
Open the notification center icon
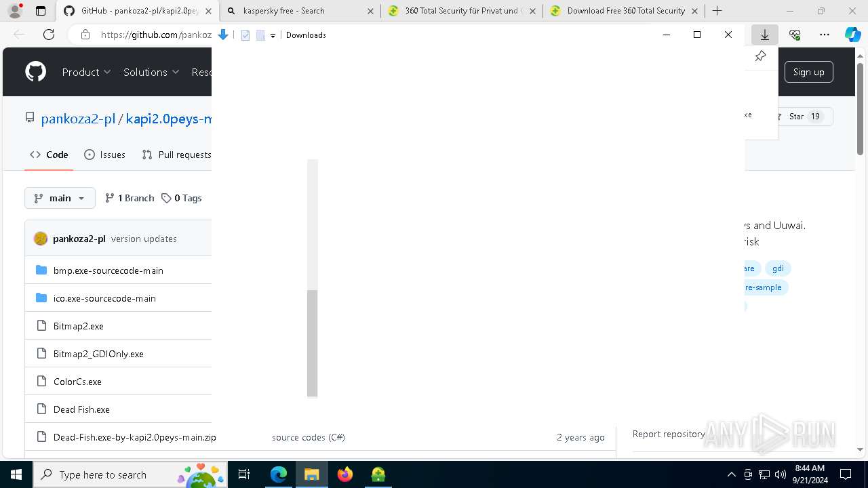[x=846, y=474]
